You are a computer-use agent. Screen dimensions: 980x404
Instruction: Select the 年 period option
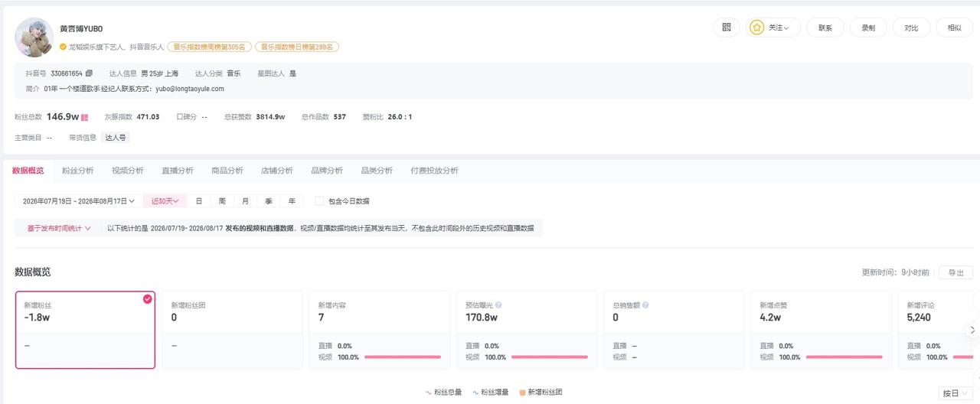coord(292,201)
